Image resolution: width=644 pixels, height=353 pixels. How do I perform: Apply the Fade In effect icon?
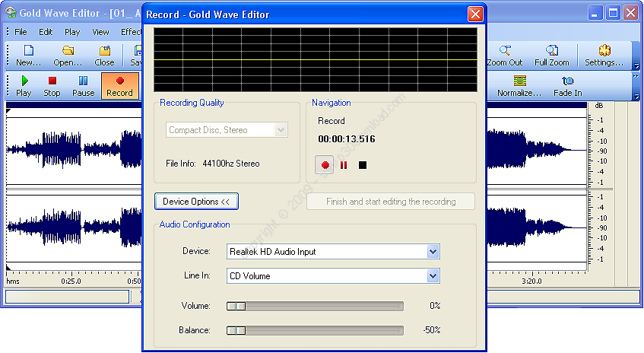coord(568,86)
